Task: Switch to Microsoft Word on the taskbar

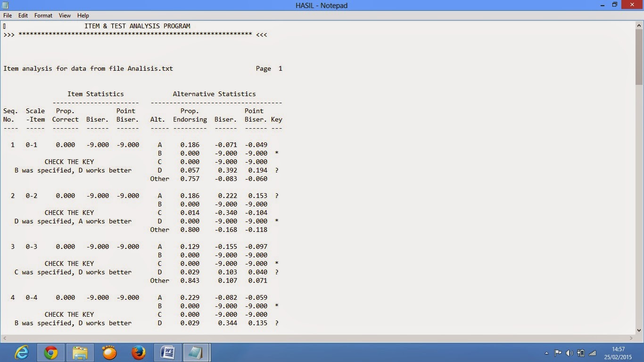Action: coord(168,353)
